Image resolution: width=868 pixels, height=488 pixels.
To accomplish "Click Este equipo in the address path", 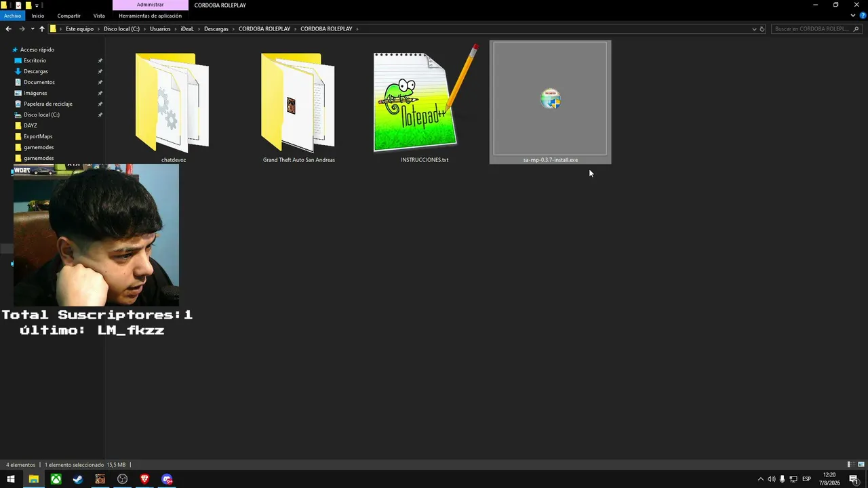I will (x=79, y=29).
